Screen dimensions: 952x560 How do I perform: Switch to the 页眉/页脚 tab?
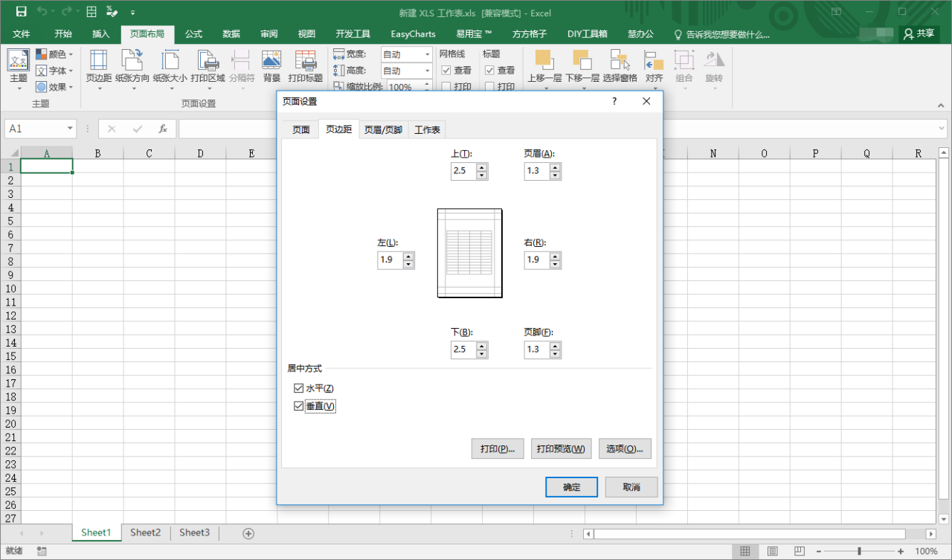(x=383, y=129)
